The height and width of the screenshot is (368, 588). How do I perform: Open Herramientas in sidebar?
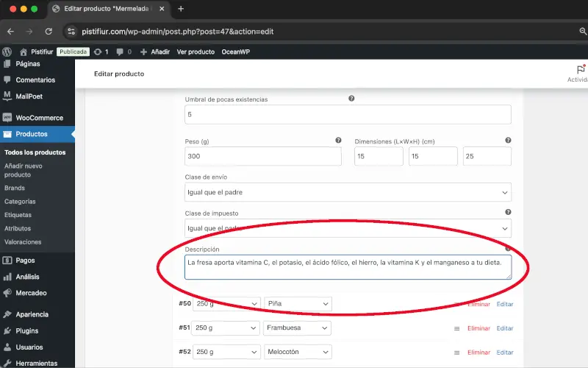(x=37, y=363)
